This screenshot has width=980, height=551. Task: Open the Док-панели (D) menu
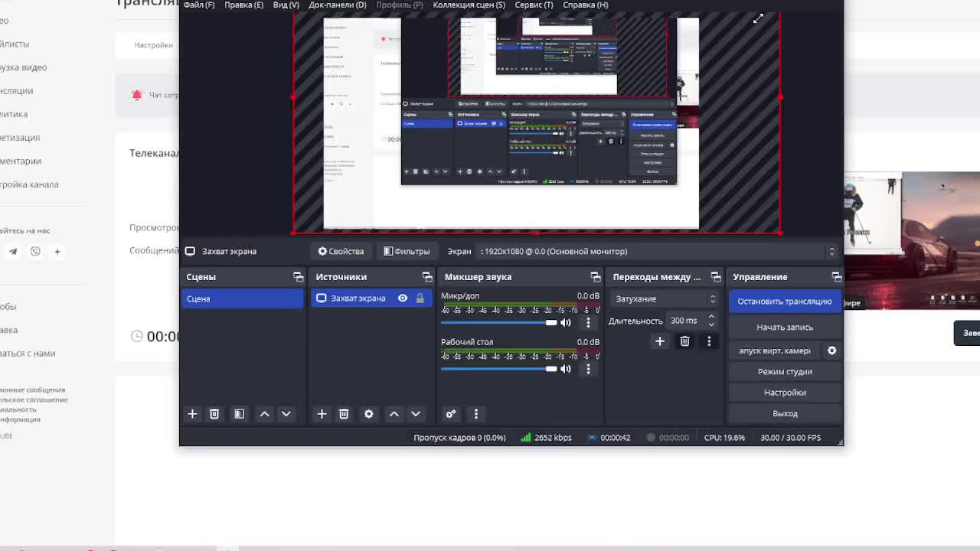pyautogui.click(x=338, y=5)
